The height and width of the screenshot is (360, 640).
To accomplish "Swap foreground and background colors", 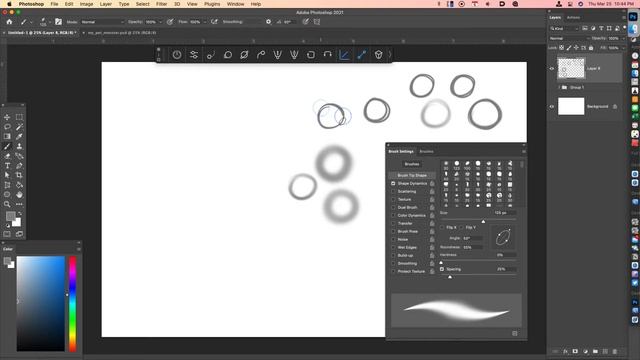I will tap(19, 213).
